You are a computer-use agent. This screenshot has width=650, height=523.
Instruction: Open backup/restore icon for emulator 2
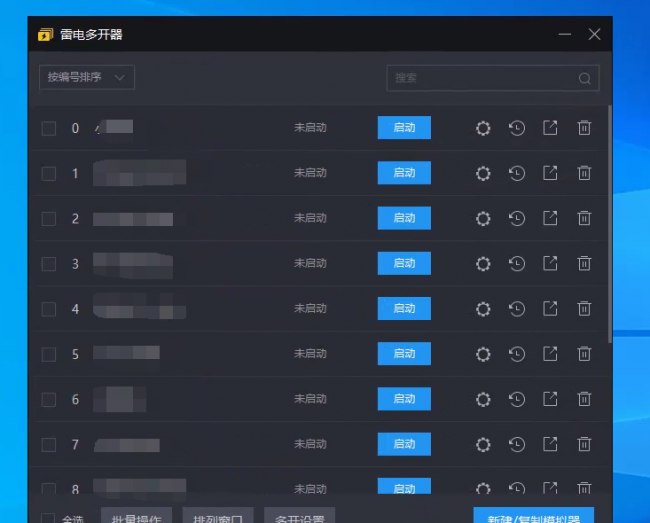coord(517,218)
